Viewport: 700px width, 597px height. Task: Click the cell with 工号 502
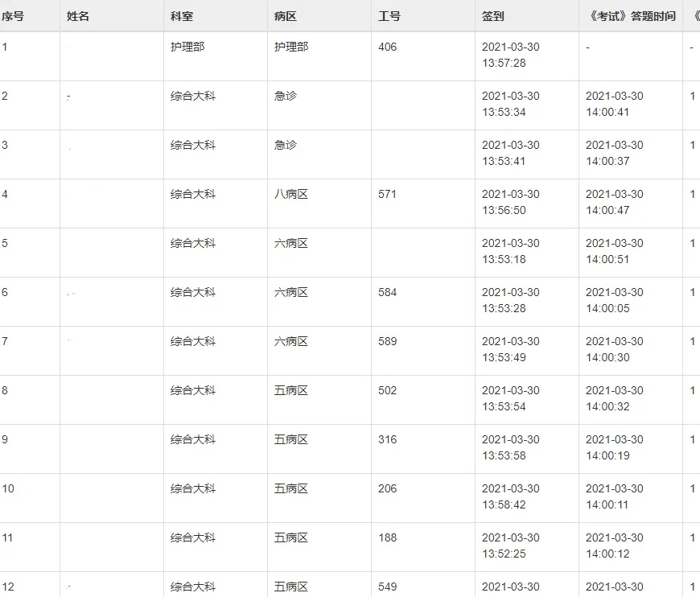tap(387, 390)
